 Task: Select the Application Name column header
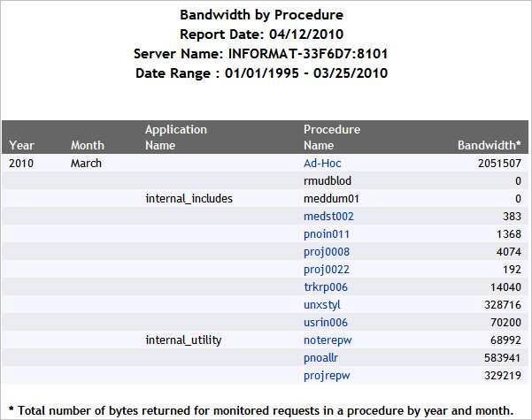pos(175,137)
